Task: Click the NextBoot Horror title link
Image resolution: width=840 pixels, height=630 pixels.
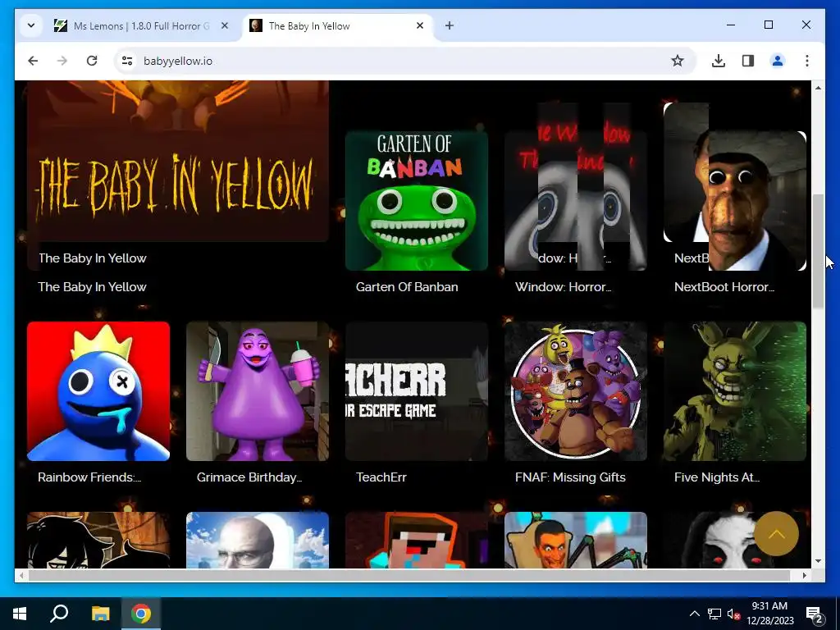Action: coord(724,287)
